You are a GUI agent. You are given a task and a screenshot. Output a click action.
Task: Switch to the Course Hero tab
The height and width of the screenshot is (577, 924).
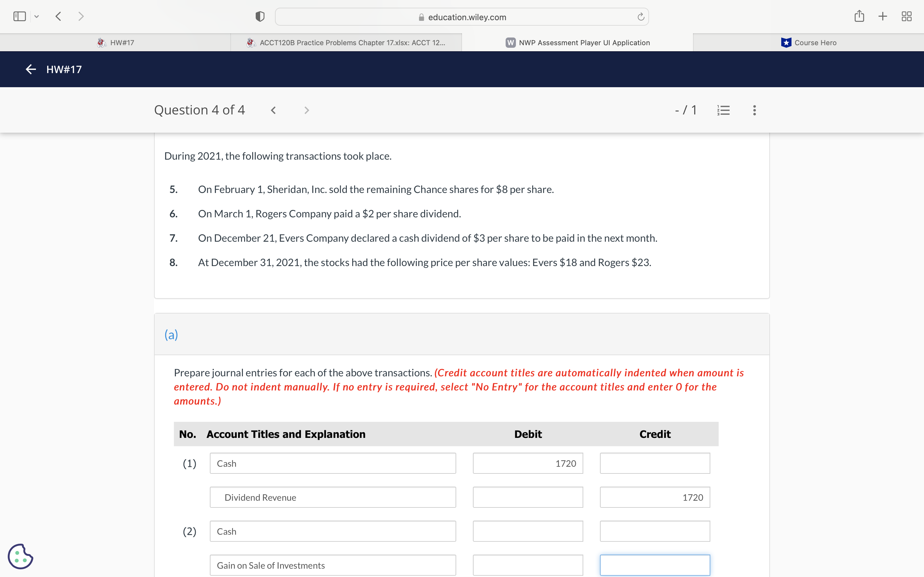tap(809, 43)
